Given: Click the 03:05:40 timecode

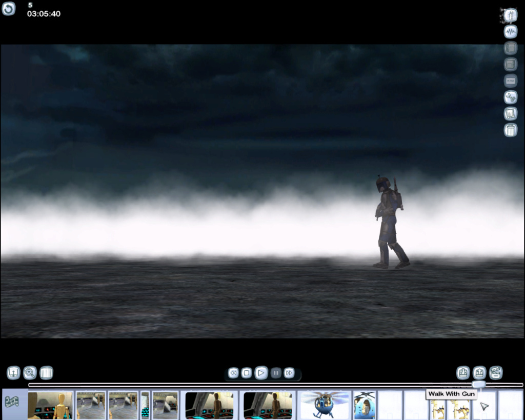Looking at the screenshot, I should click(x=44, y=14).
